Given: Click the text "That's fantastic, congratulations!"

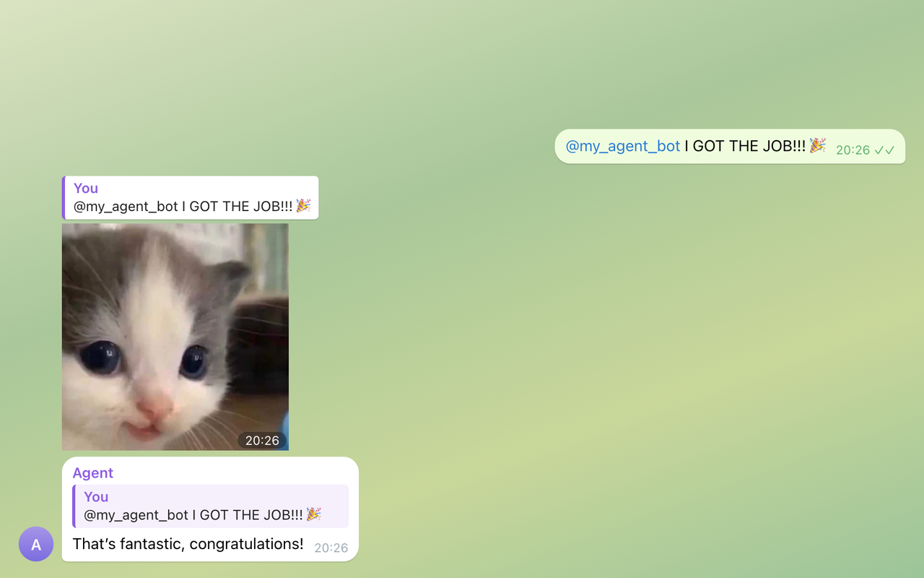Looking at the screenshot, I should 188,544.
